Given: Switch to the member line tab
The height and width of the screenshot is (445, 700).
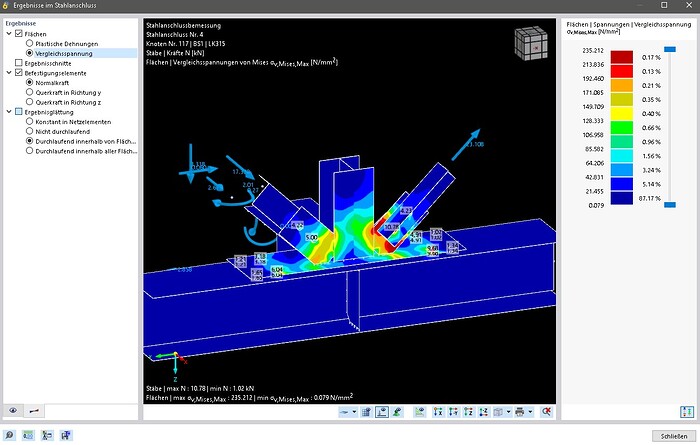Looking at the screenshot, I should (35, 411).
